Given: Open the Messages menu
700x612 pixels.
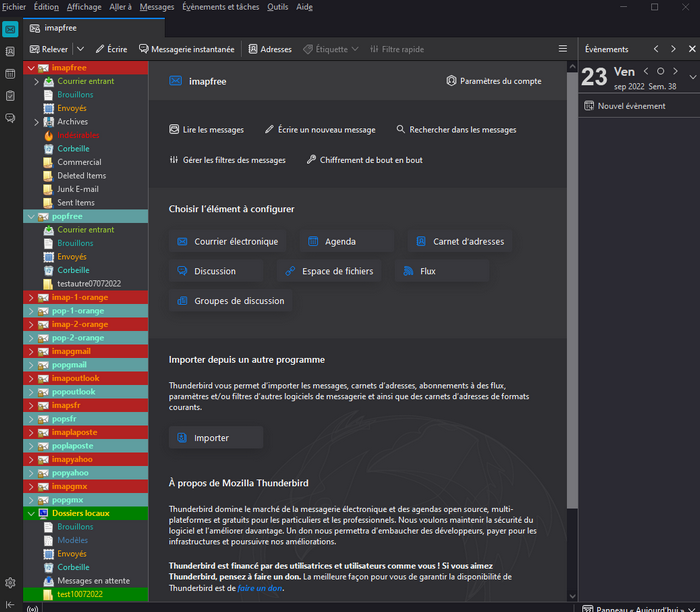Looking at the screenshot, I should (x=157, y=7).
